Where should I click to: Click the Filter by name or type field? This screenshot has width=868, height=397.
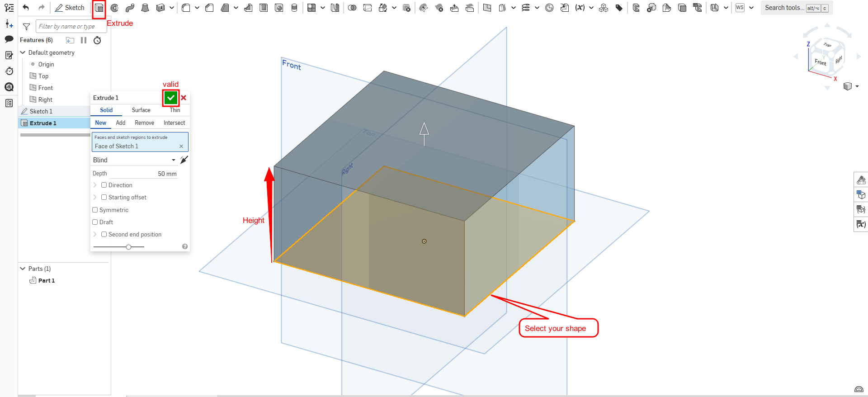[x=71, y=27]
